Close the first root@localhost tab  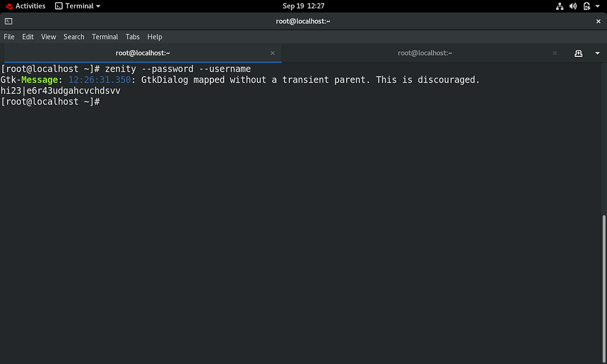[x=273, y=53]
